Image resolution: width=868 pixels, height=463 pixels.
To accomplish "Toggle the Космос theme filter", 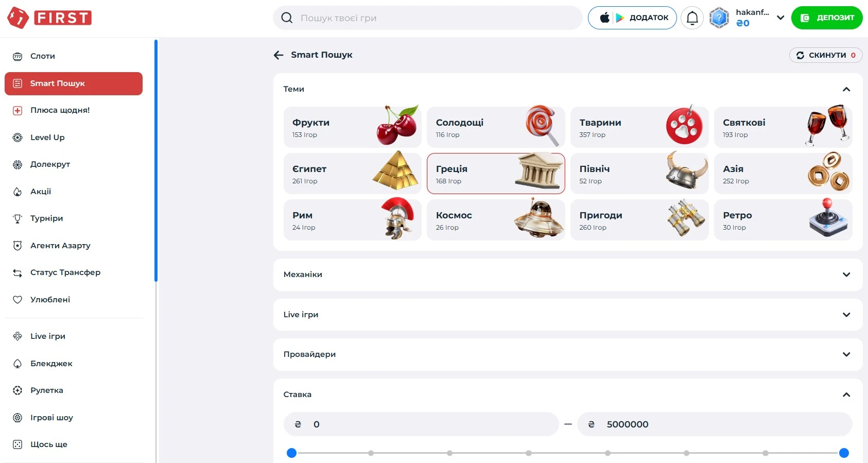I will [x=496, y=220].
